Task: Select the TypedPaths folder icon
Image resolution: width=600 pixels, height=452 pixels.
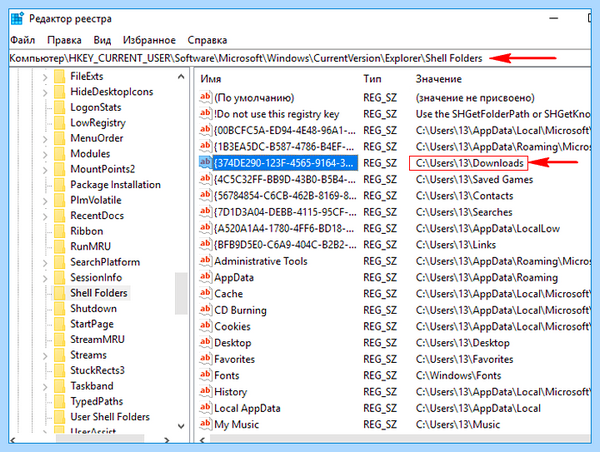Action: click(x=60, y=401)
